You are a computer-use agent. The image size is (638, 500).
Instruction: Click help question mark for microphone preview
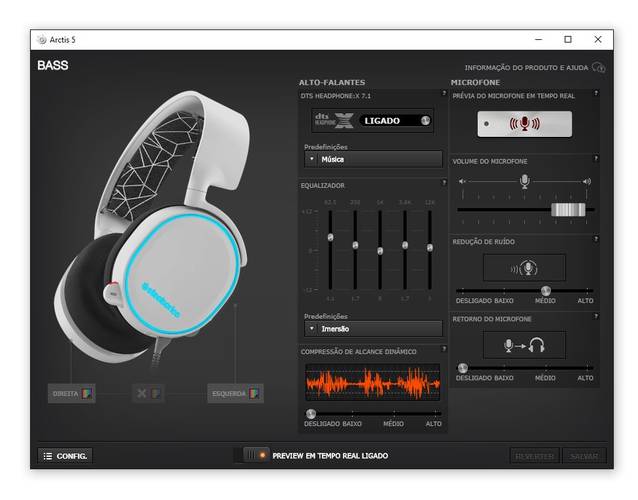coord(596,93)
